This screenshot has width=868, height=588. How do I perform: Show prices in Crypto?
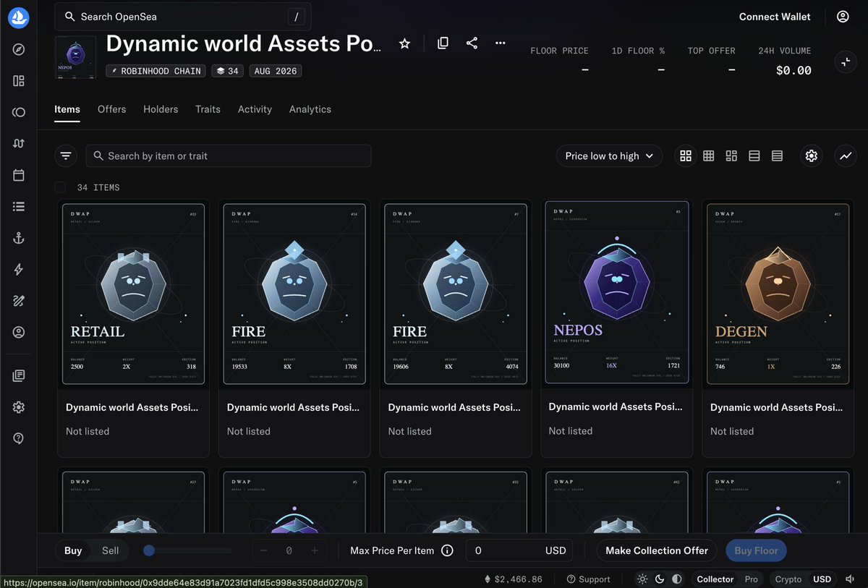tap(788, 579)
